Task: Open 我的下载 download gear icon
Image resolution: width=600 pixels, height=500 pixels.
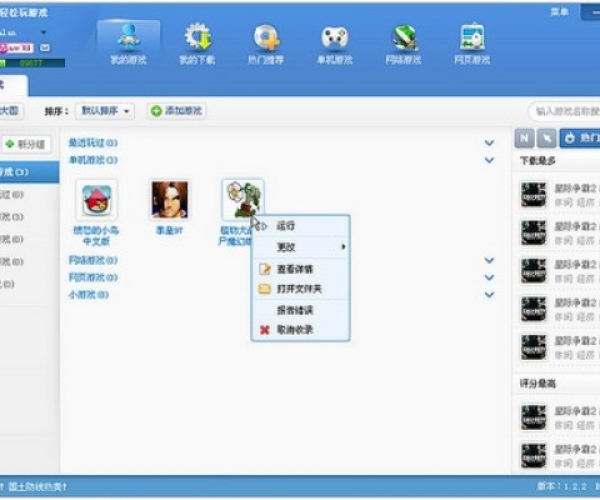Action: (197, 44)
